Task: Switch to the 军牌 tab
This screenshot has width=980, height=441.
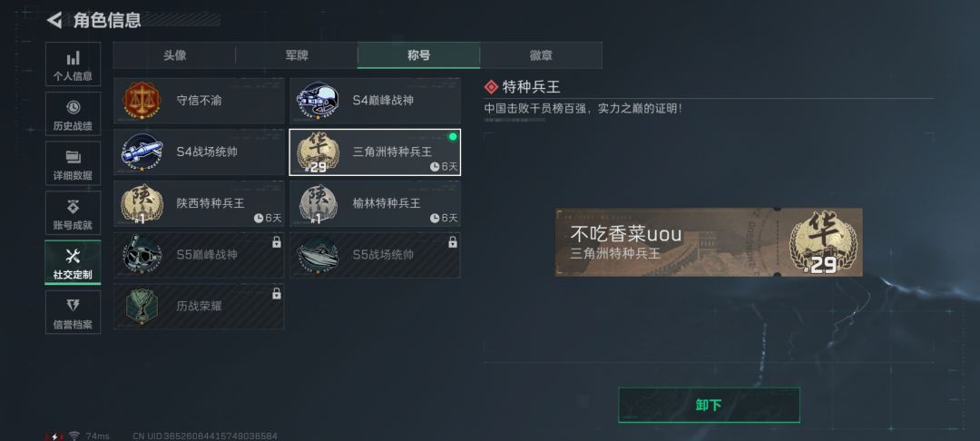Action: click(297, 55)
